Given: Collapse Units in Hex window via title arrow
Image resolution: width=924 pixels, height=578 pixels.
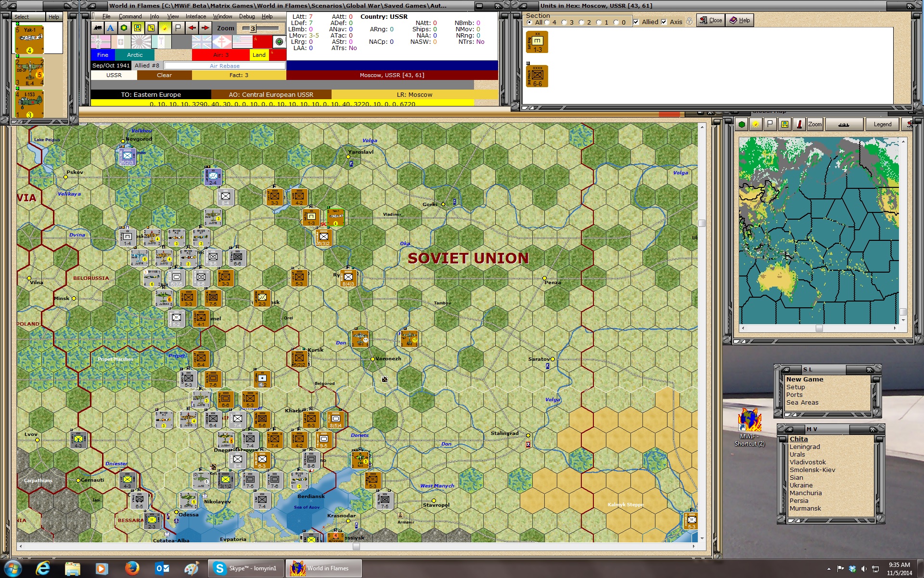Looking at the screenshot, I should [524, 6].
